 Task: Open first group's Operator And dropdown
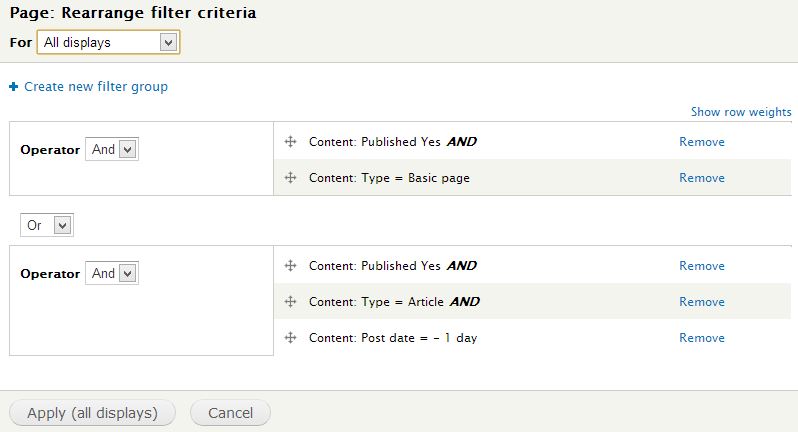point(112,150)
